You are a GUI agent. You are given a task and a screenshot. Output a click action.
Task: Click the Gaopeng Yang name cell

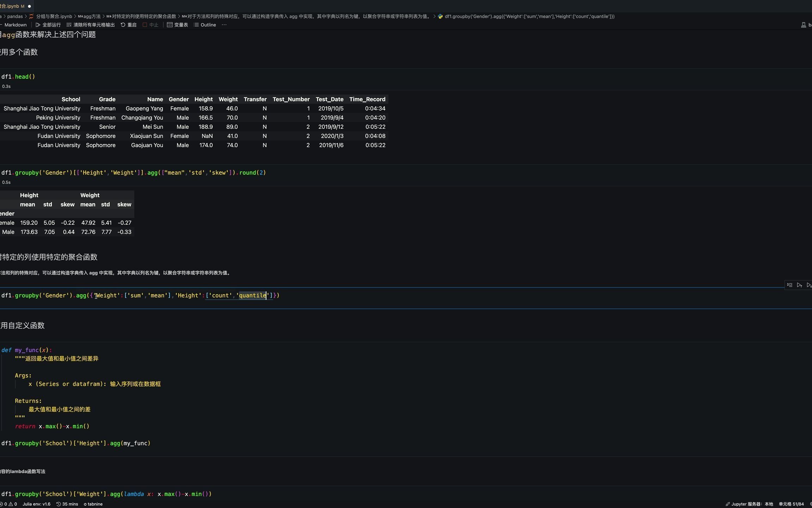[x=144, y=108]
